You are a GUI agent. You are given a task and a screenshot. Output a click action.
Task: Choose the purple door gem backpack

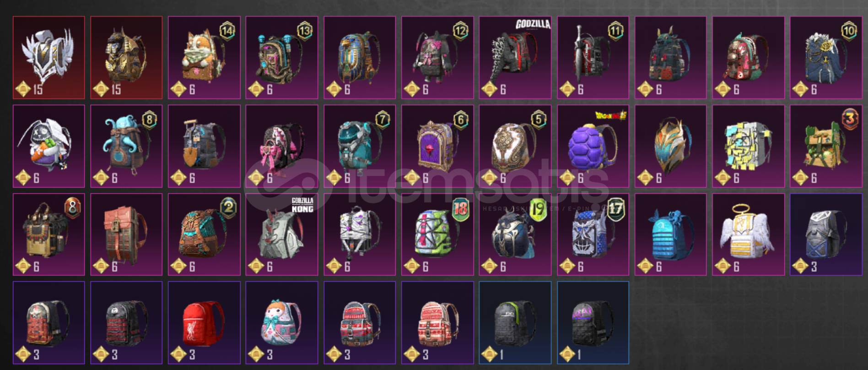[x=437, y=146]
